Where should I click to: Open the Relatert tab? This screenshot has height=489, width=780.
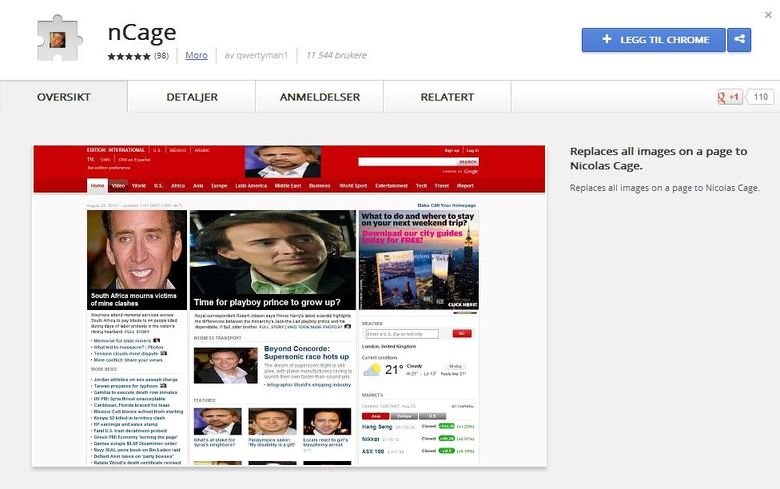(447, 97)
